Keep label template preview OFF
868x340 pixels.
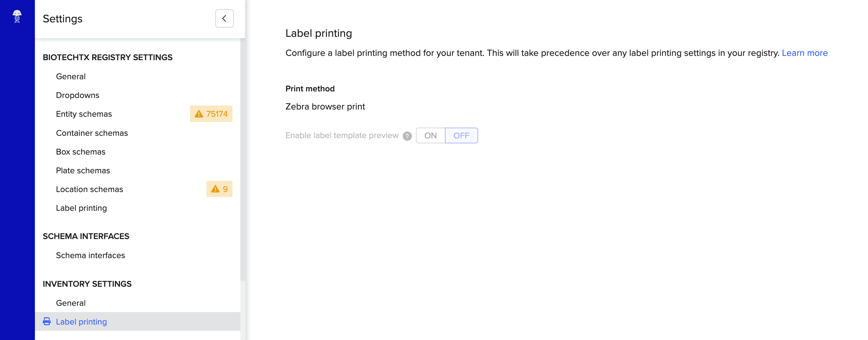click(461, 135)
